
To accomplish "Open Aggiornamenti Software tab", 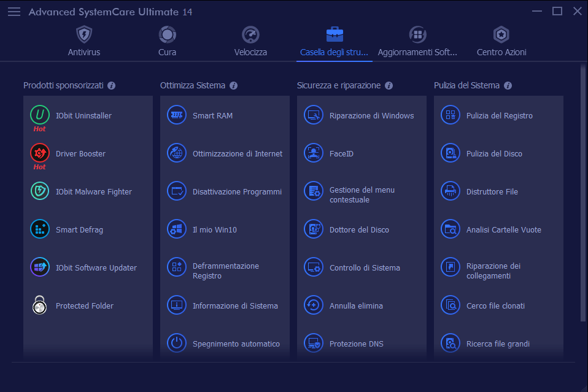I will [x=417, y=41].
